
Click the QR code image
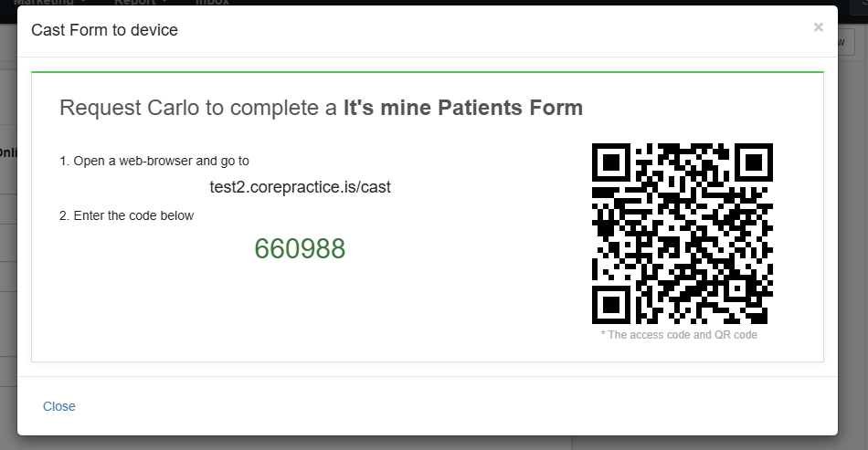(x=682, y=234)
